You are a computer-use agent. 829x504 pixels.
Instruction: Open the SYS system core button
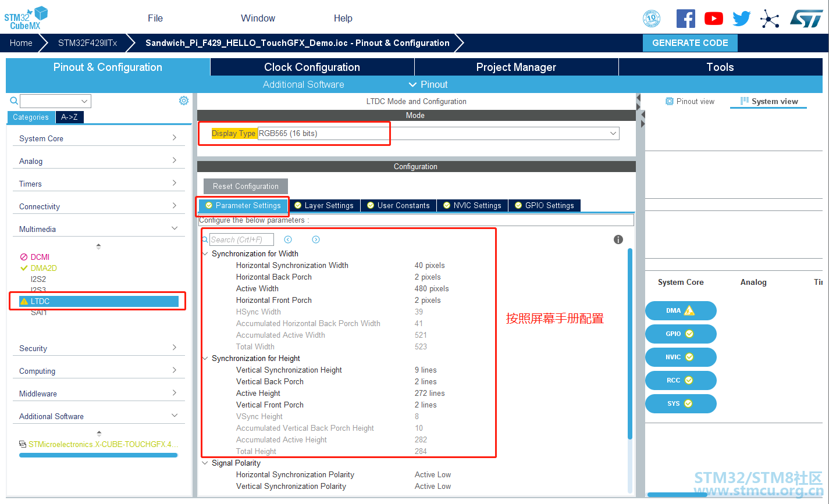click(x=681, y=403)
